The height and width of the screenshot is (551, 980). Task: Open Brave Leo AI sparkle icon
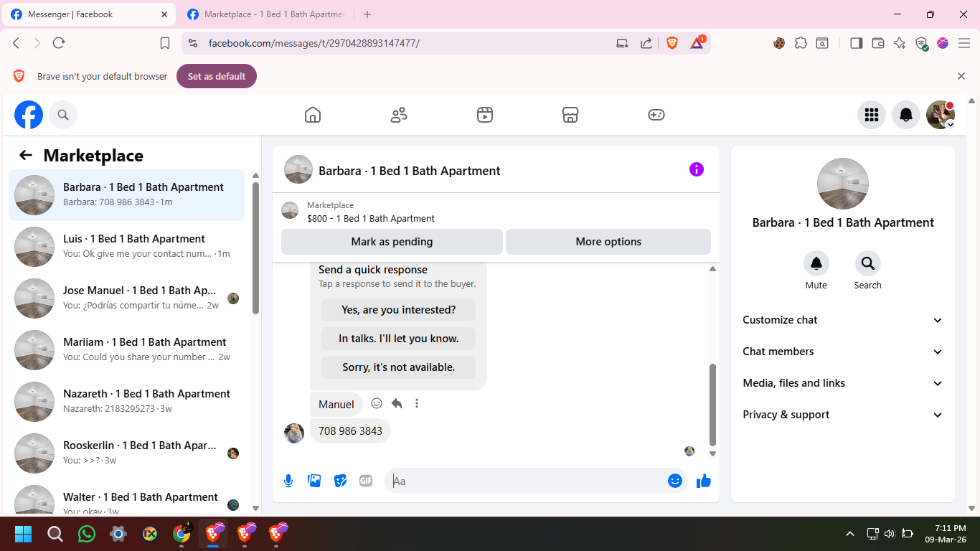click(x=900, y=43)
